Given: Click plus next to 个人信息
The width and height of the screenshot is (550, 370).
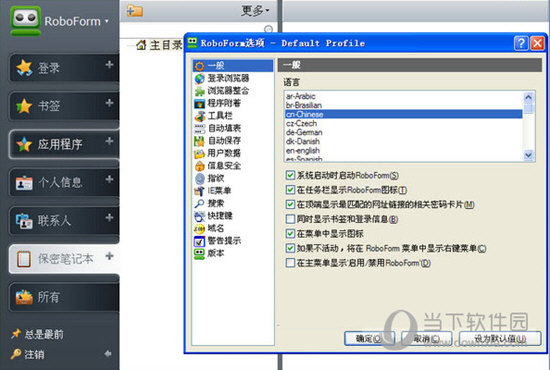Looking at the screenshot, I should 109,179.
